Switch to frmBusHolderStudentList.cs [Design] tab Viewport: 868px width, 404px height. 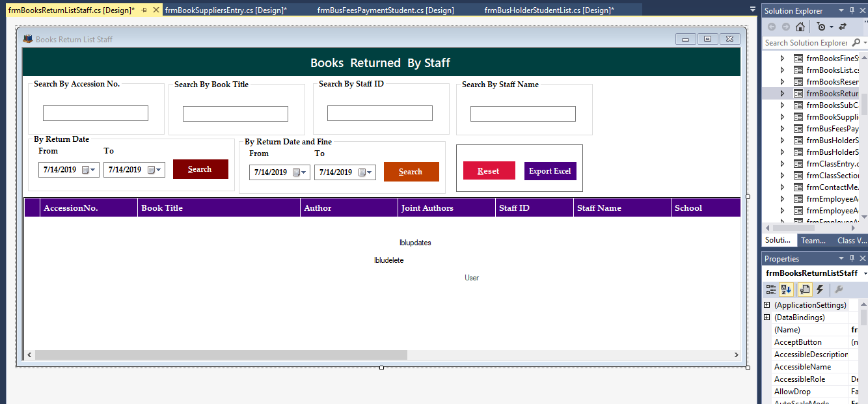coord(549,10)
